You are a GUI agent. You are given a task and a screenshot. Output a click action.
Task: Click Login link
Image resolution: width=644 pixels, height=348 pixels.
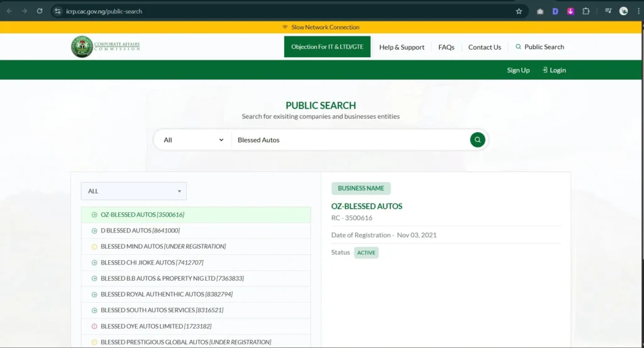pyautogui.click(x=554, y=70)
